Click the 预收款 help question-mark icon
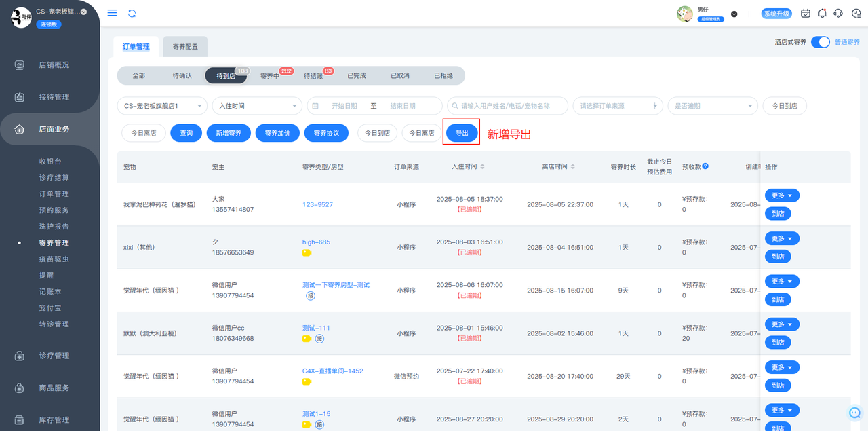The width and height of the screenshot is (868, 431). tap(705, 166)
